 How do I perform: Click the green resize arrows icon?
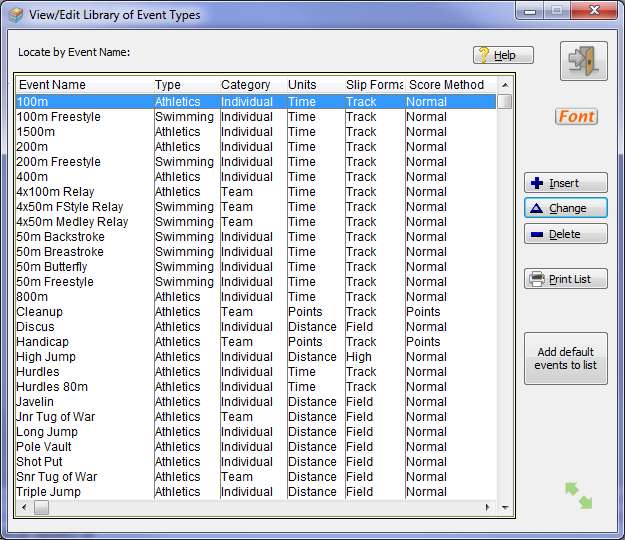pos(578,495)
